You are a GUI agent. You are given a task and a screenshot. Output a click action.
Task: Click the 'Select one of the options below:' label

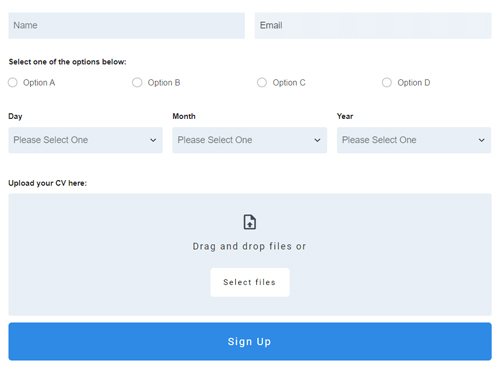pyautogui.click(x=68, y=62)
